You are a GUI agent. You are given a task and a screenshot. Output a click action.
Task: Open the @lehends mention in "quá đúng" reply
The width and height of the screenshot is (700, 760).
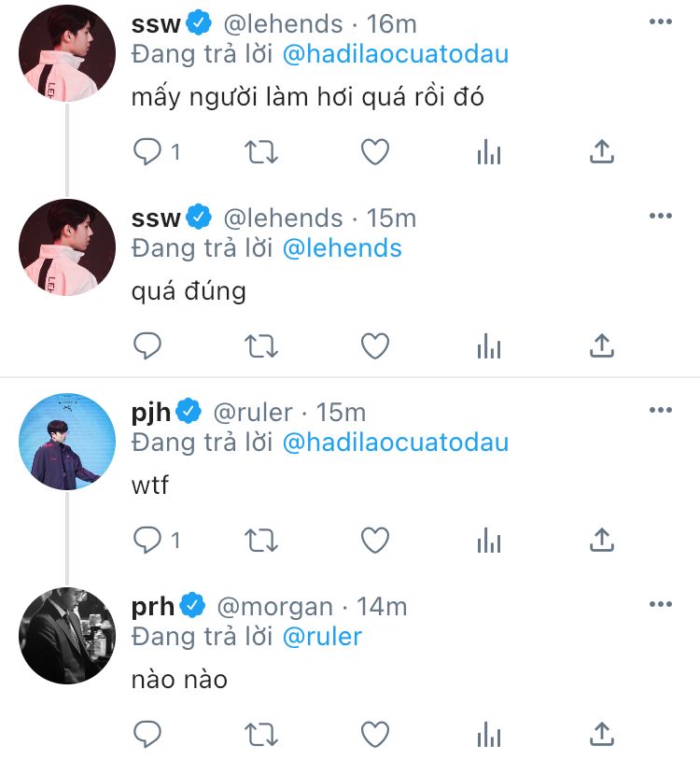coord(342,248)
